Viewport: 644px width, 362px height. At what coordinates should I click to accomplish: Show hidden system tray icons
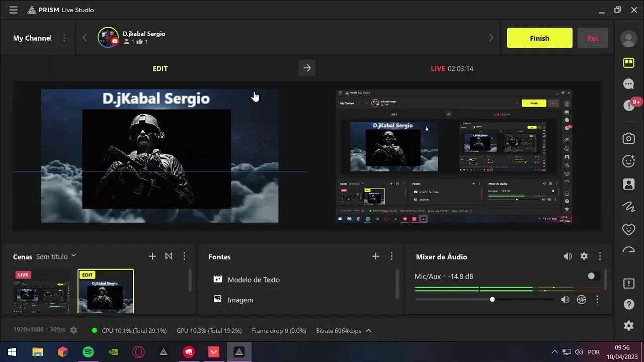[x=554, y=352]
